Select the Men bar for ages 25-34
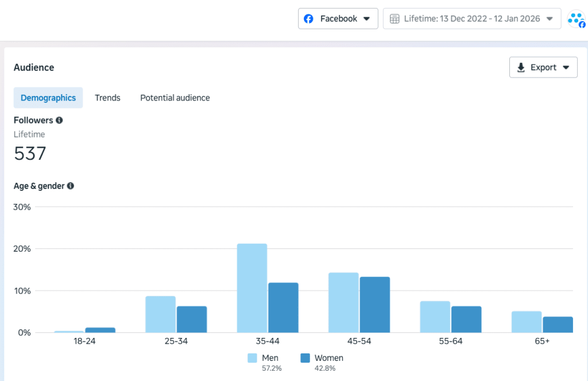 tap(161, 314)
